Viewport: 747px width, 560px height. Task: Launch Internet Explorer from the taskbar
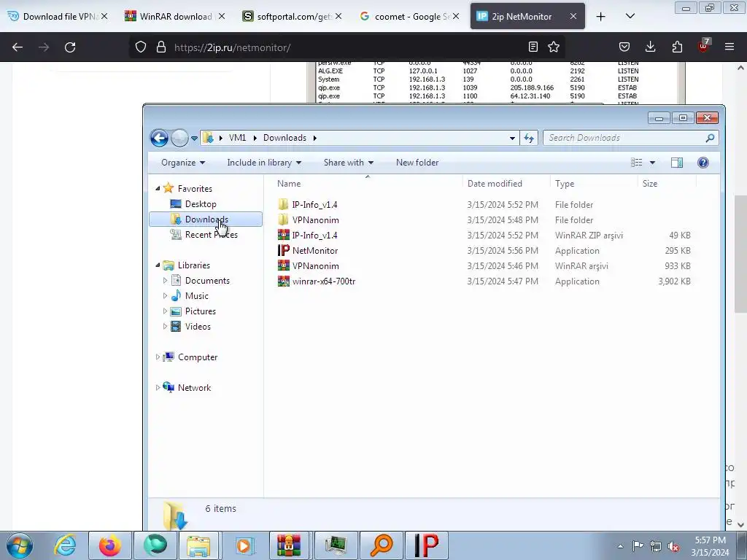[65, 545]
